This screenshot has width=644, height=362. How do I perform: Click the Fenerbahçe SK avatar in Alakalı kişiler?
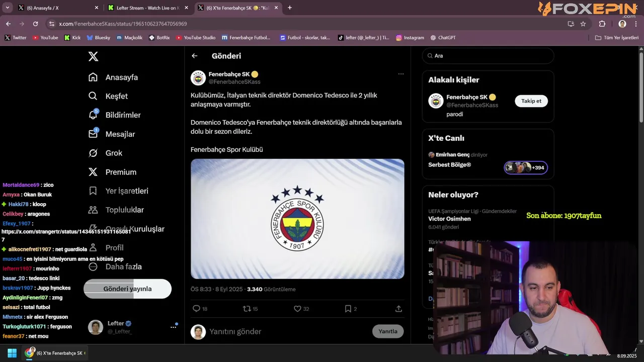click(x=436, y=101)
